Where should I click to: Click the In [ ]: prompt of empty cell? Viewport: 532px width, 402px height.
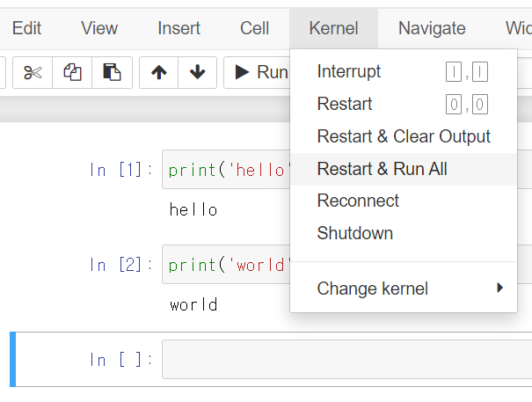coord(120,360)
